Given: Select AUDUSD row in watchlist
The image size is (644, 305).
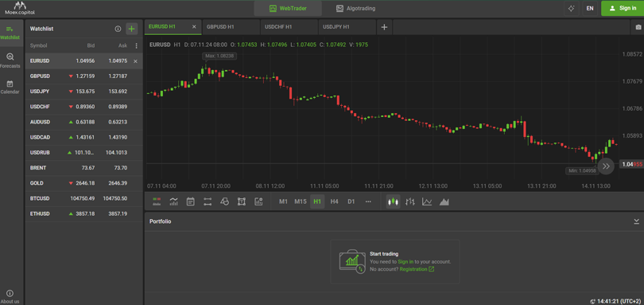Looking at the screenshot, I should tap(84, 122).
